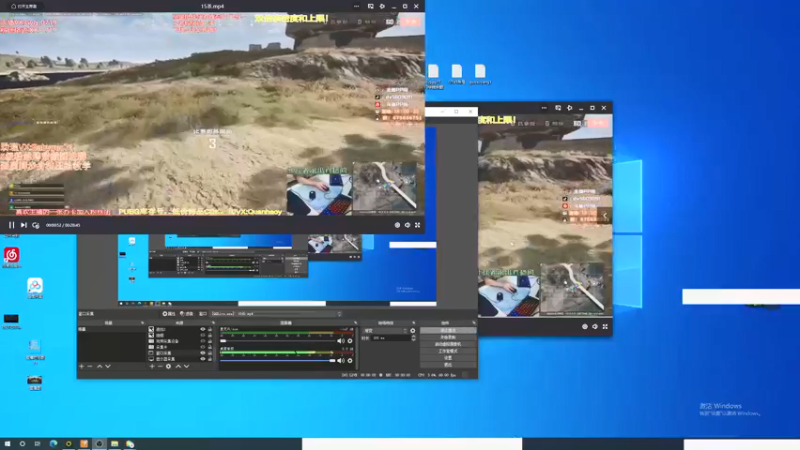Remove selected source in OBS

pos(160,366)
